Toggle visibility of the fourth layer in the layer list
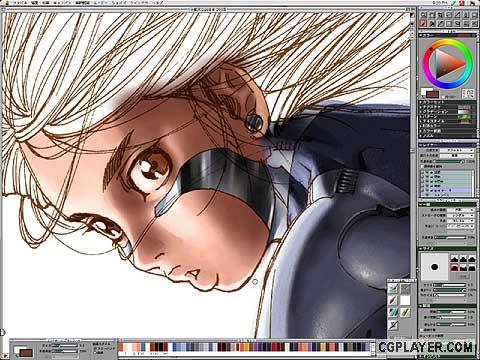 tap(426, 186)
